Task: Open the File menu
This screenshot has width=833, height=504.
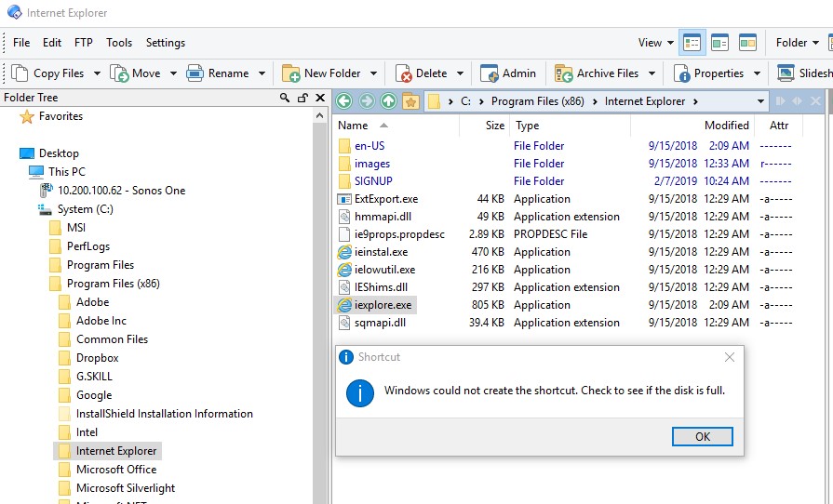Action: [21, 43]
